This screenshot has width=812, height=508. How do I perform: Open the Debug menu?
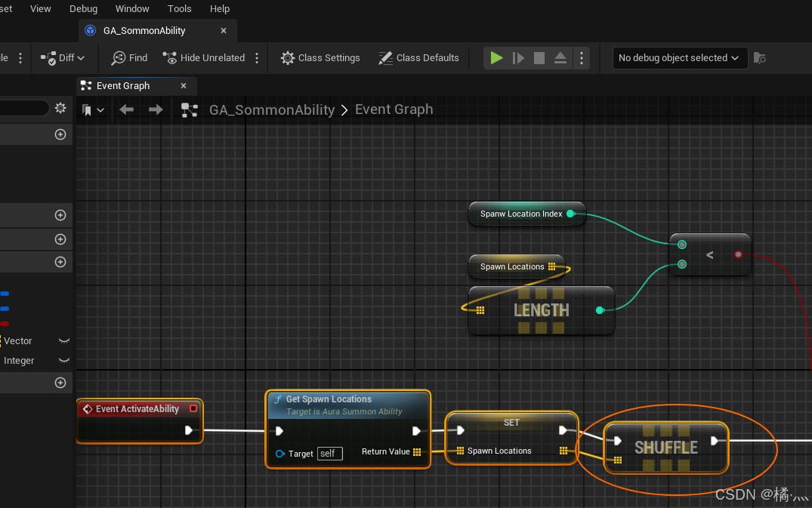[x=83, y=9]
